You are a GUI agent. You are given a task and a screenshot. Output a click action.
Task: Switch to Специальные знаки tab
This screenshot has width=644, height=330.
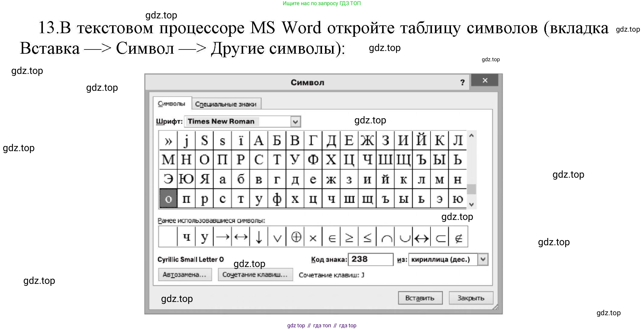pyautogui.click(x=226, y=104)
